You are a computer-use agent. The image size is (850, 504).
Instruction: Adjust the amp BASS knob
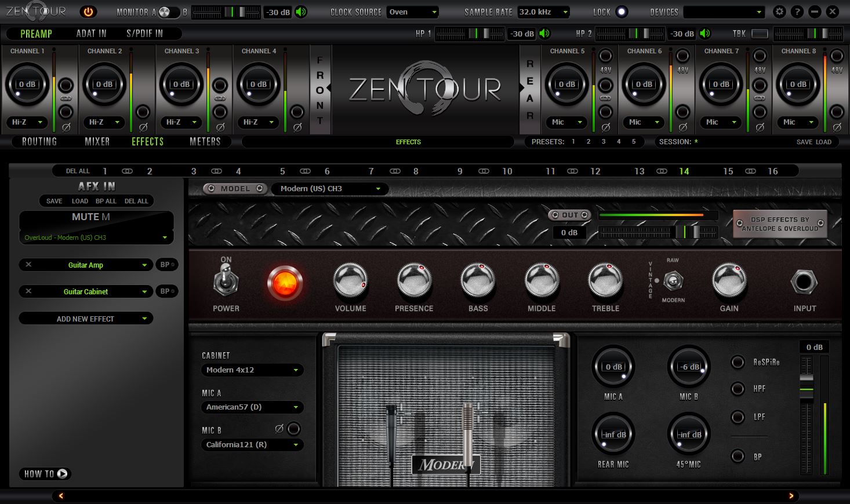coord(478,281)
